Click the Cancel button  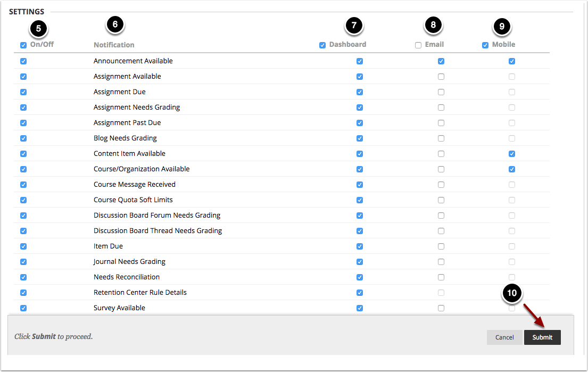tap(504, 337)
